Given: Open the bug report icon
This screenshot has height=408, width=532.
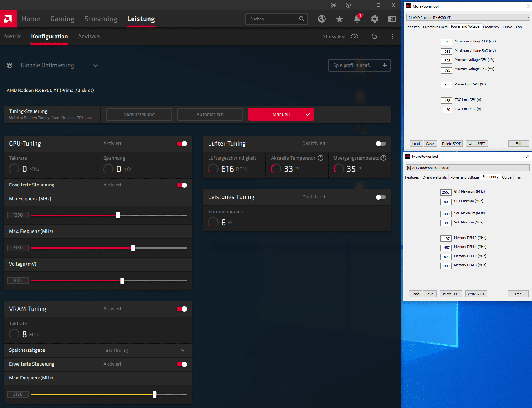Looking at the screenshot, I should (333, 5).
